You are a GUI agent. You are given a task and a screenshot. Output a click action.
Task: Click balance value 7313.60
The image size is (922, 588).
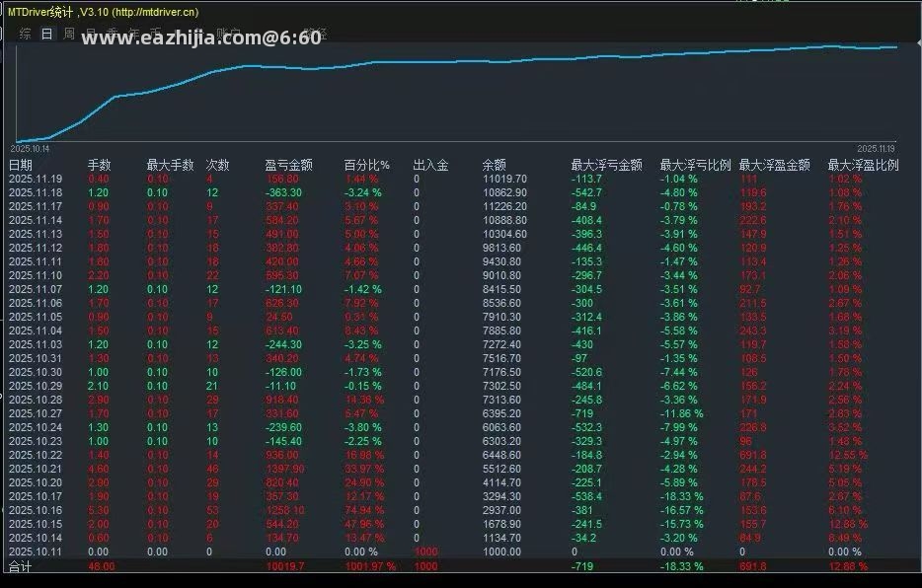tap(501, 400)
